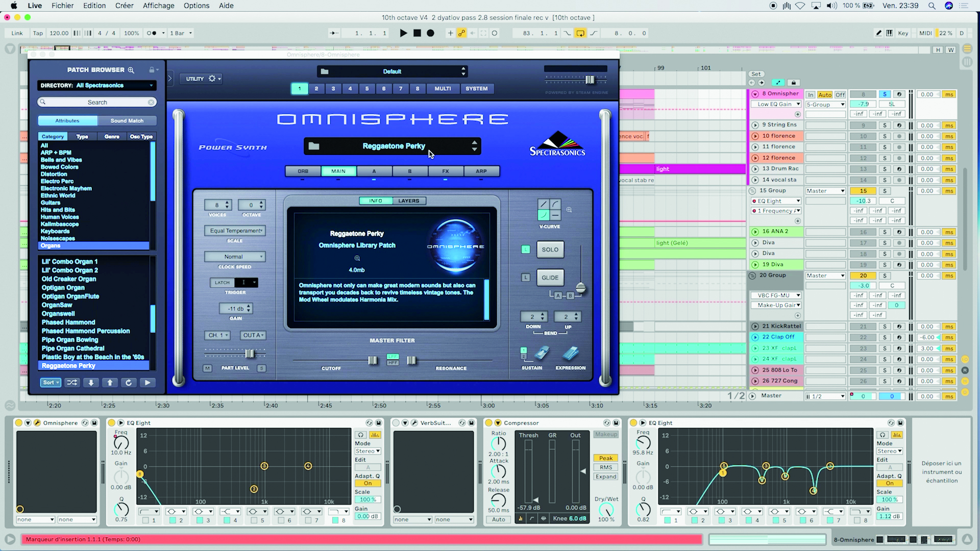The width and height of the screenshot is (980, 551).
Task: Click the Sustain pedal icon
Action: pos(542,353)
